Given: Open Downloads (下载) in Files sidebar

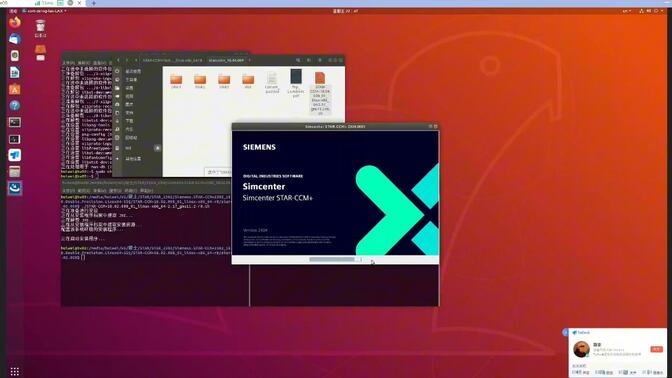Looking at the screenshot, I should 129,121.
